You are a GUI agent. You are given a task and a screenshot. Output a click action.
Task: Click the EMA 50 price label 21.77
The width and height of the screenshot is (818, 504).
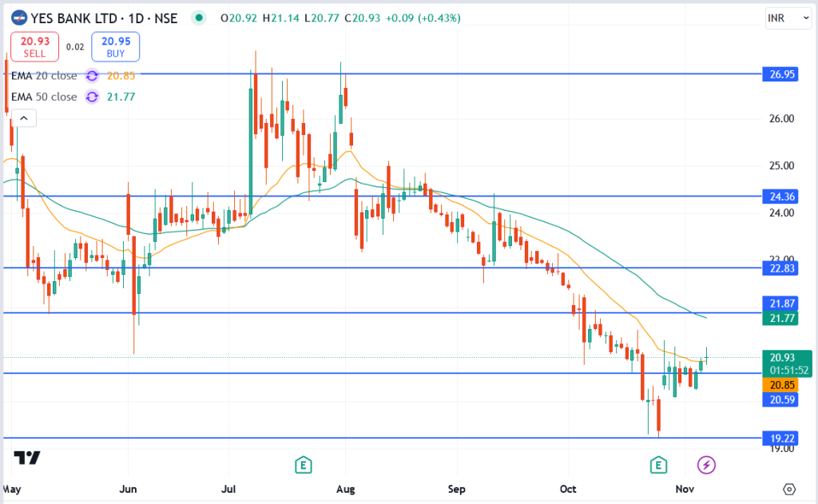pyautogui.click(x=780, y=318)
